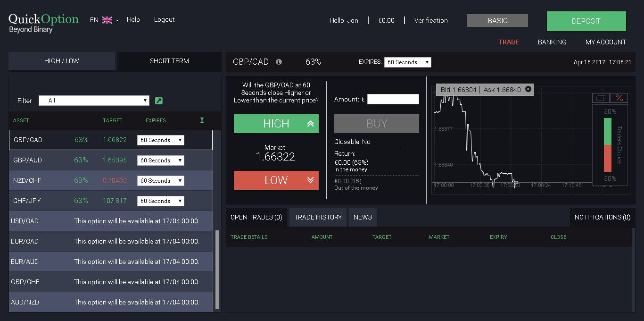Screen dimensions: 644x321
Task: Switch to the HIGH / LOW tab
Action: point(62,61)
